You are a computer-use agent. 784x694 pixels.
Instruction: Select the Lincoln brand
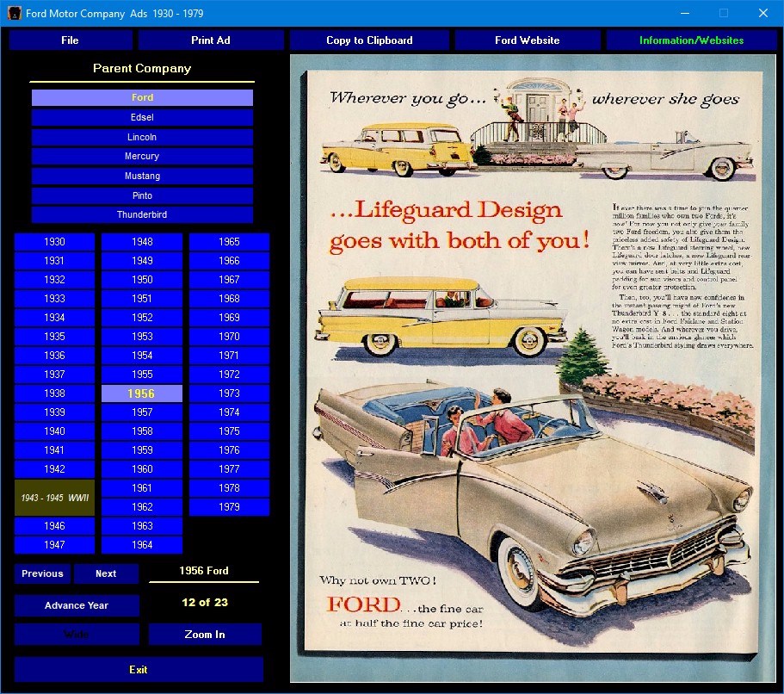point(142,137)
